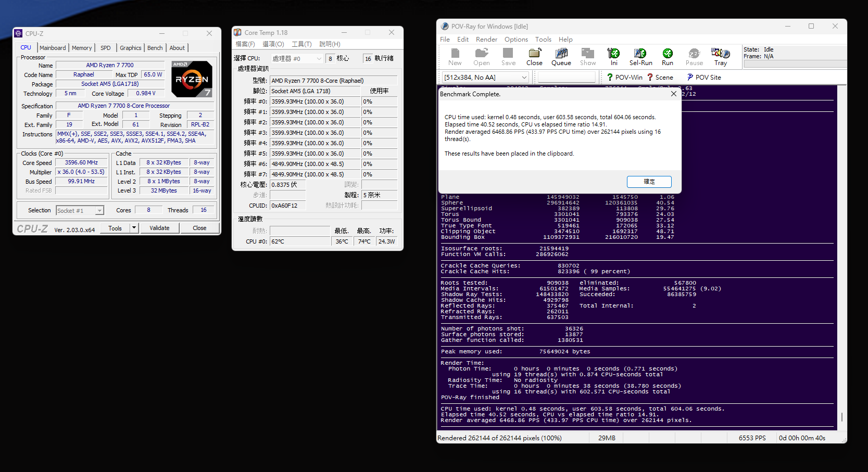The image size is (868, 472).
Task: Open the 工具(T) menu in Core Temp
Action: pos(301,44)
